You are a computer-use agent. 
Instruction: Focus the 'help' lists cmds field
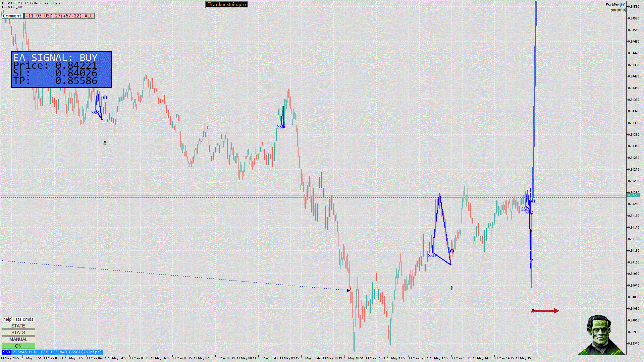18,319
